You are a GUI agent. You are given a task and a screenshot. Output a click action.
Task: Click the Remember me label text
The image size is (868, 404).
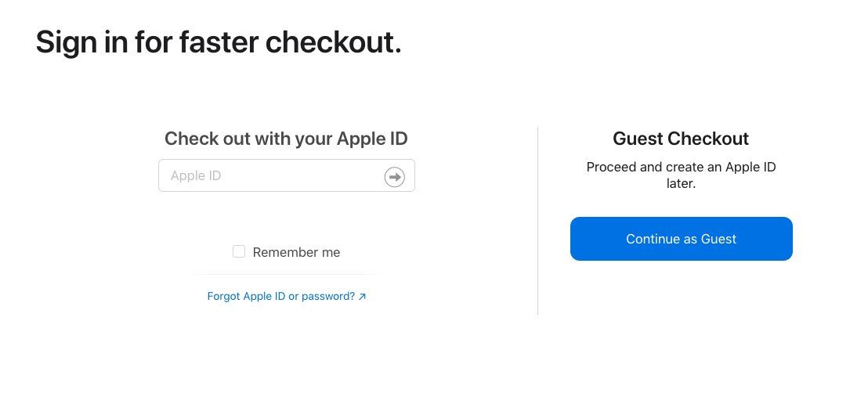[x=296, y=252]
